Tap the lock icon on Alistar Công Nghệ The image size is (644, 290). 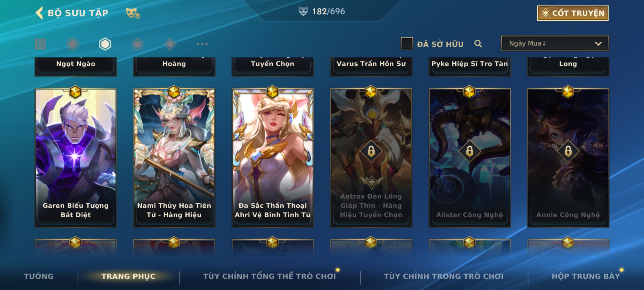pyautogui.click(x=470, y=151)
